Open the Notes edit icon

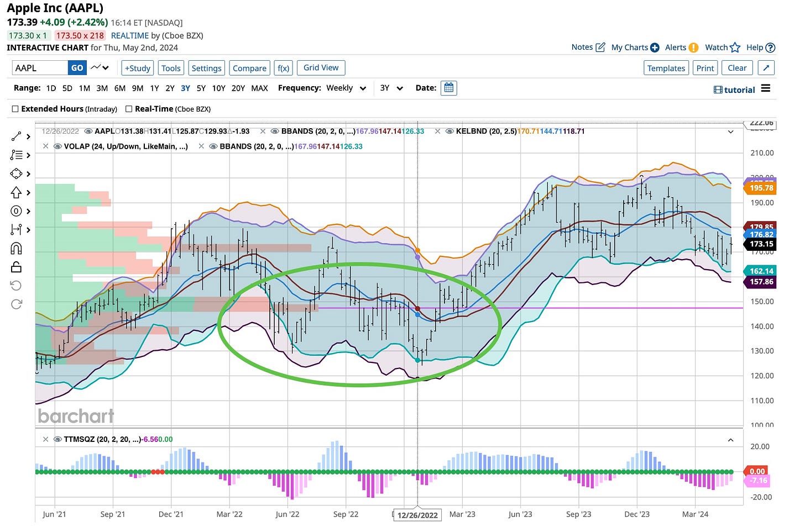[x=600, y=47]
